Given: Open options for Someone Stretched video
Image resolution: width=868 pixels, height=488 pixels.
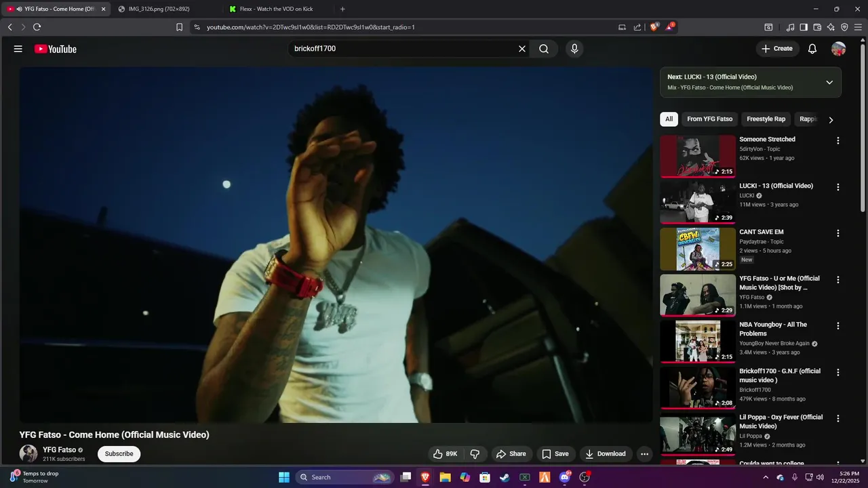Looking at the screenshot, I should [838, 140].
